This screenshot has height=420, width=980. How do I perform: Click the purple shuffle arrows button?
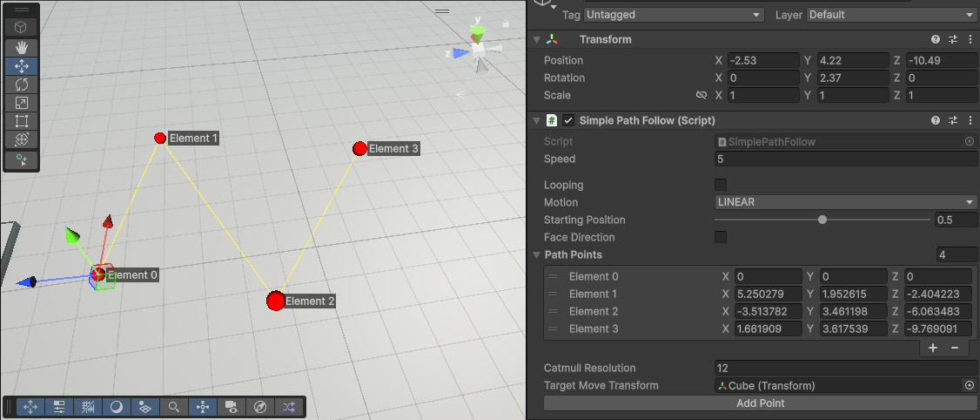[x=289, y=407]
